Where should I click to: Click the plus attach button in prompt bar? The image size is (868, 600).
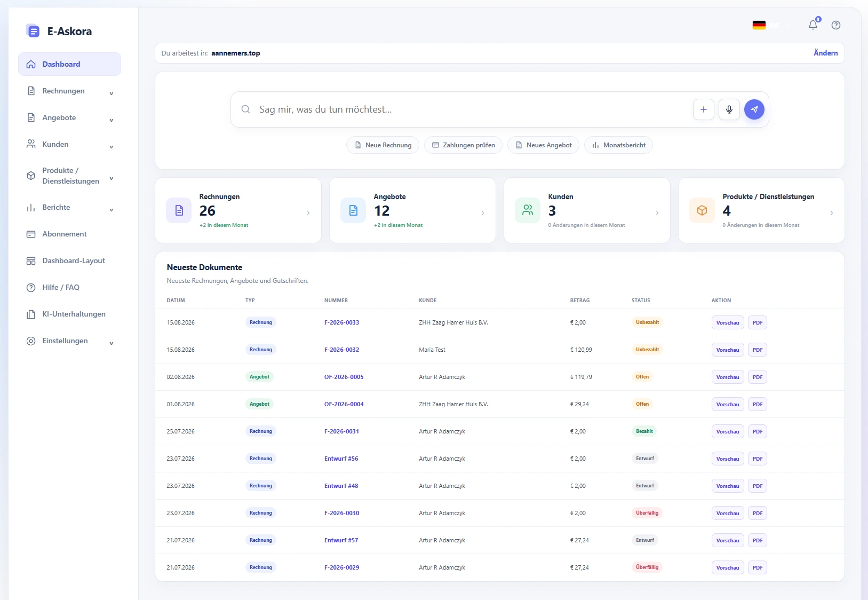tap(704, 109)
